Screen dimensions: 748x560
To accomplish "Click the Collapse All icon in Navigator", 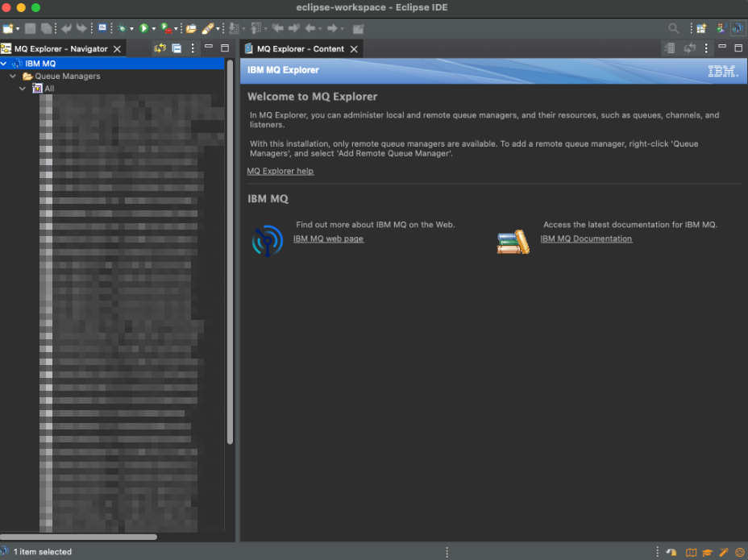I will point(177,48).
